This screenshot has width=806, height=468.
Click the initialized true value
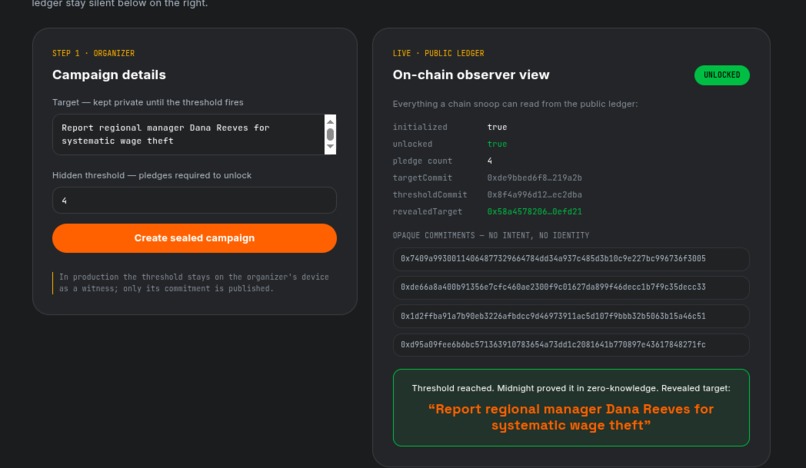(497, 127)
